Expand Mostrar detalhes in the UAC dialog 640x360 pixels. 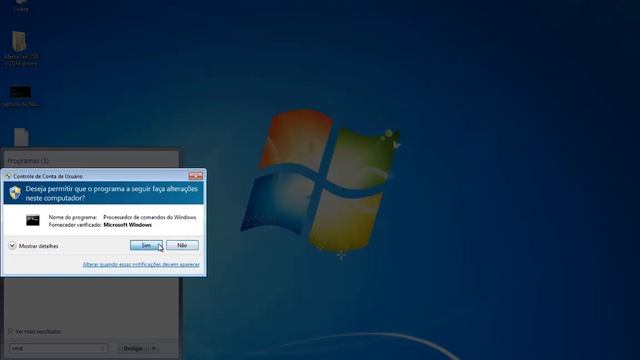click(33, 246)
